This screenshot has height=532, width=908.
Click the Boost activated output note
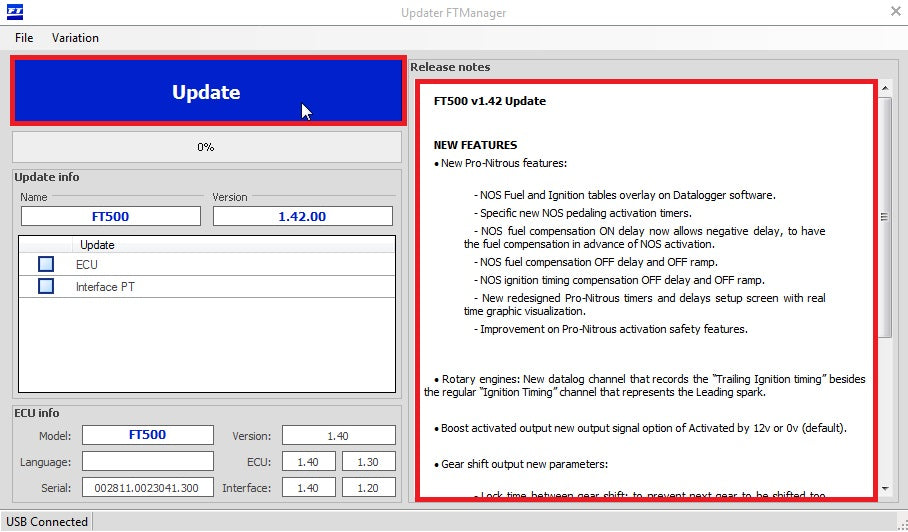pos(640,428)
